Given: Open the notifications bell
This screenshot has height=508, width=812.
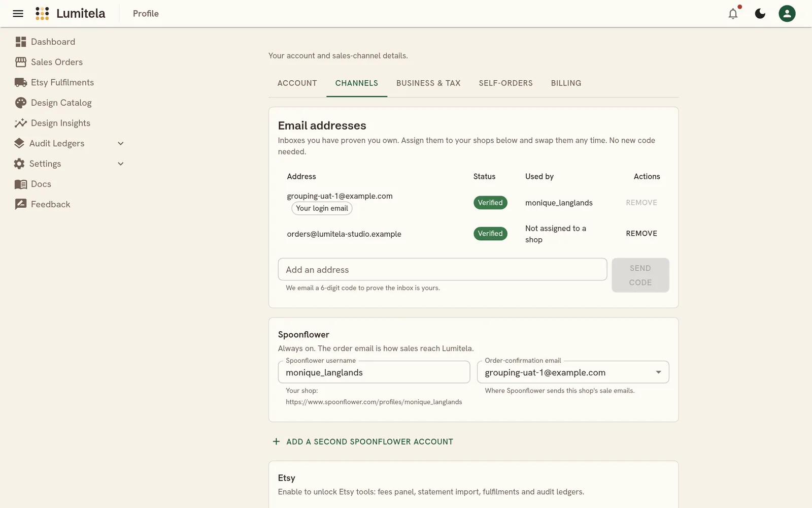Looking at the screenshot, I should tap(733, 14).
